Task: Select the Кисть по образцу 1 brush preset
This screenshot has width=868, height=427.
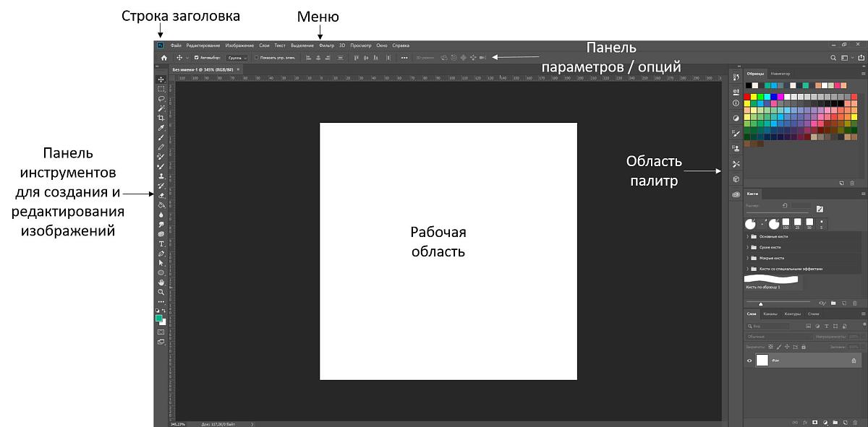Action: pos(774,282)
